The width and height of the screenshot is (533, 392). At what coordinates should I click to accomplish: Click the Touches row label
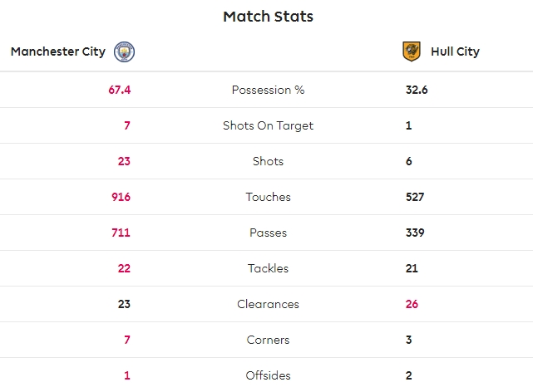point(268,197)
